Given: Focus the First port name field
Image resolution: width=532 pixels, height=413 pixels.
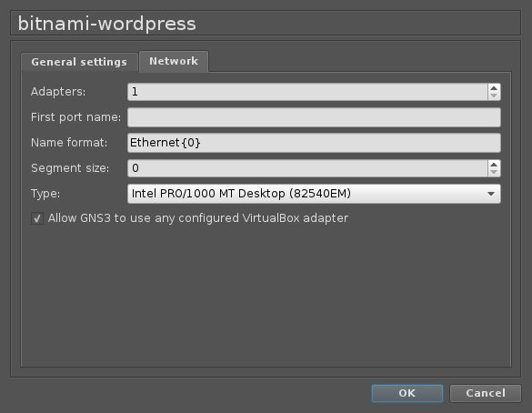Looking at the screenshot, I should pos(314,117).
